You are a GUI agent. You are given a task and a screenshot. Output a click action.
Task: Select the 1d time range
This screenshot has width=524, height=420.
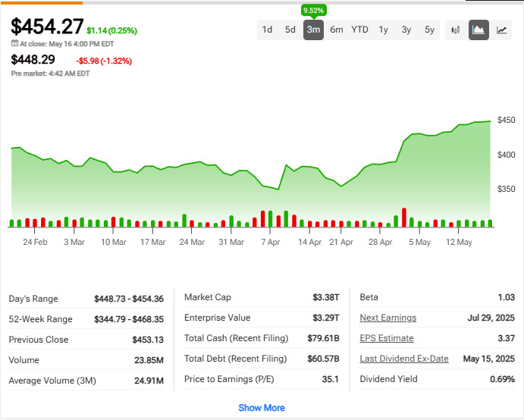point(267,30)
